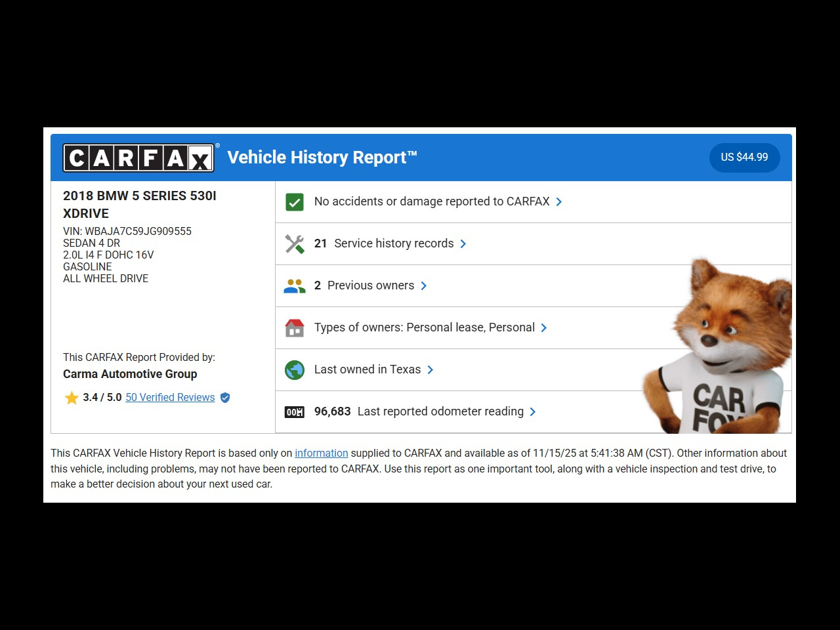Click the red house ownership type icon
Viewport: 840px width, 630px height.
pos(295,327)
